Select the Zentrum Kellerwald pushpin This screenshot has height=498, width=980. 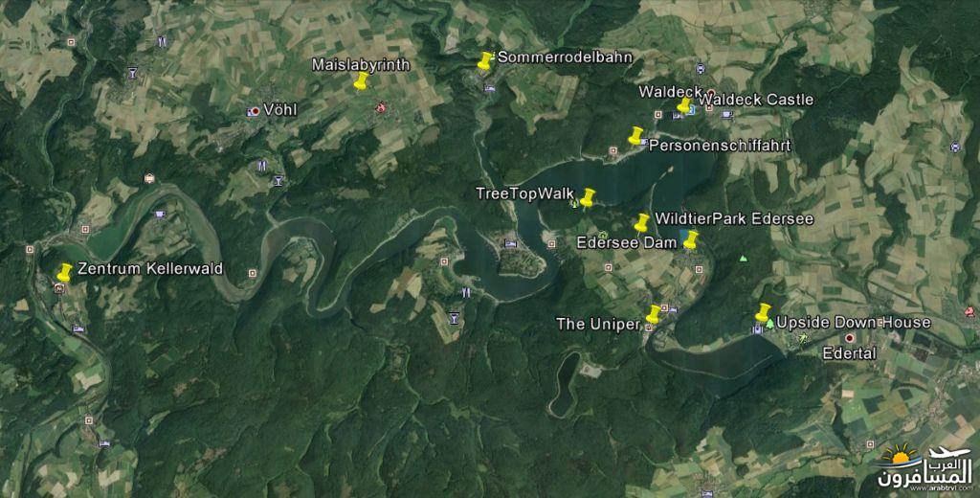click(64, 273)
